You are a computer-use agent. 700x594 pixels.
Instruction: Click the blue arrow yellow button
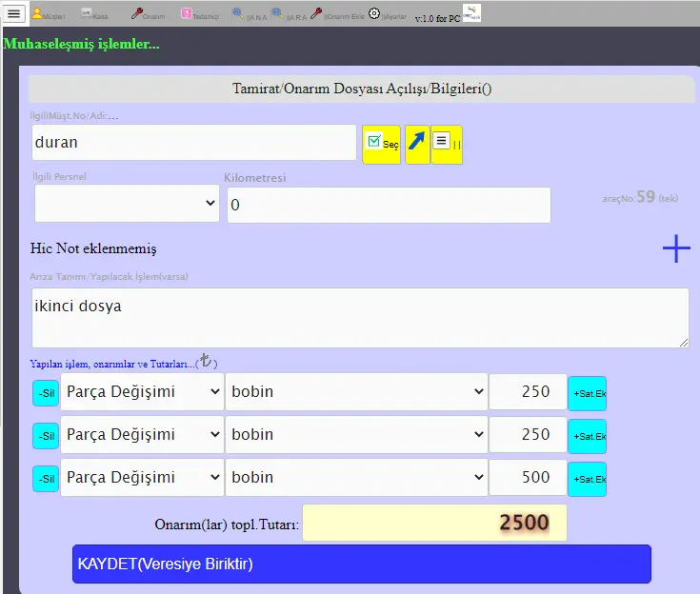[417, 143]
